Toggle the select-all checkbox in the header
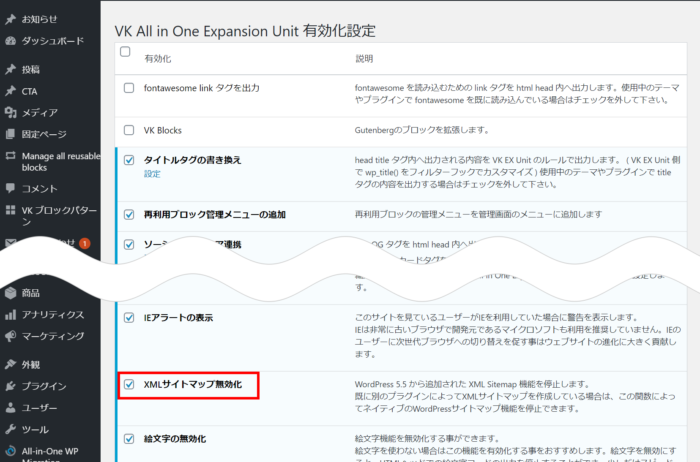 pos(125,52)
